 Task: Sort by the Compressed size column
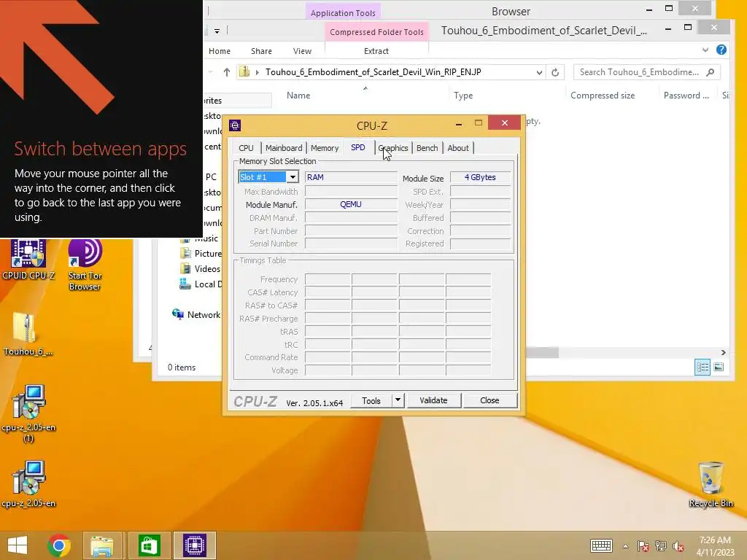(602, 96)
